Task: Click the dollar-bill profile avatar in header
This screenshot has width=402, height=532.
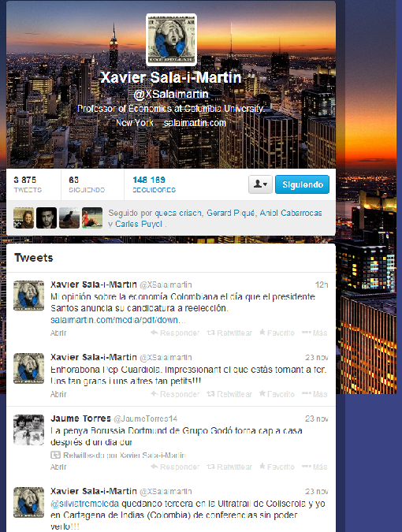Action: click(x=171, y=39)
